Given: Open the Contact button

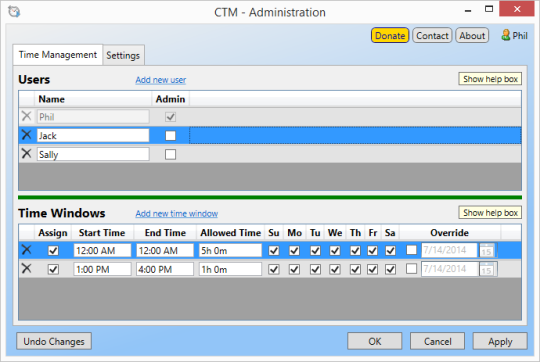Looking at the screenshot, I should [x=432, y=35].
